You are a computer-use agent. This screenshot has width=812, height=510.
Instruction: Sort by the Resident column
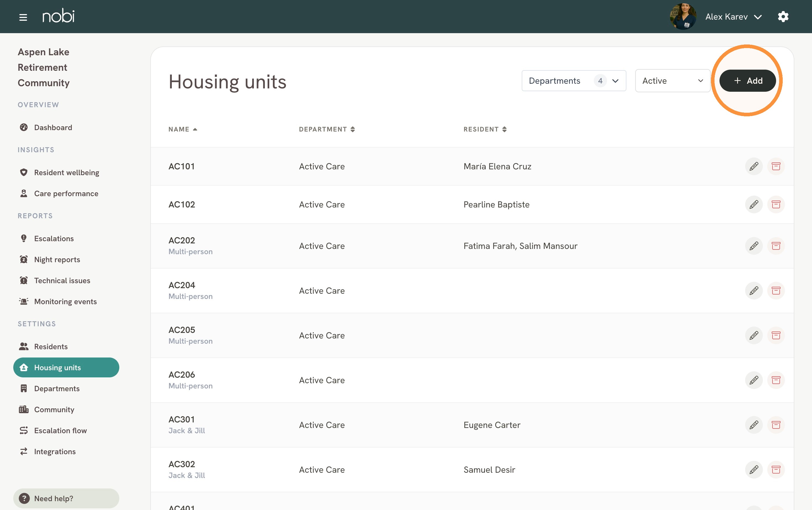coord(485,129)
